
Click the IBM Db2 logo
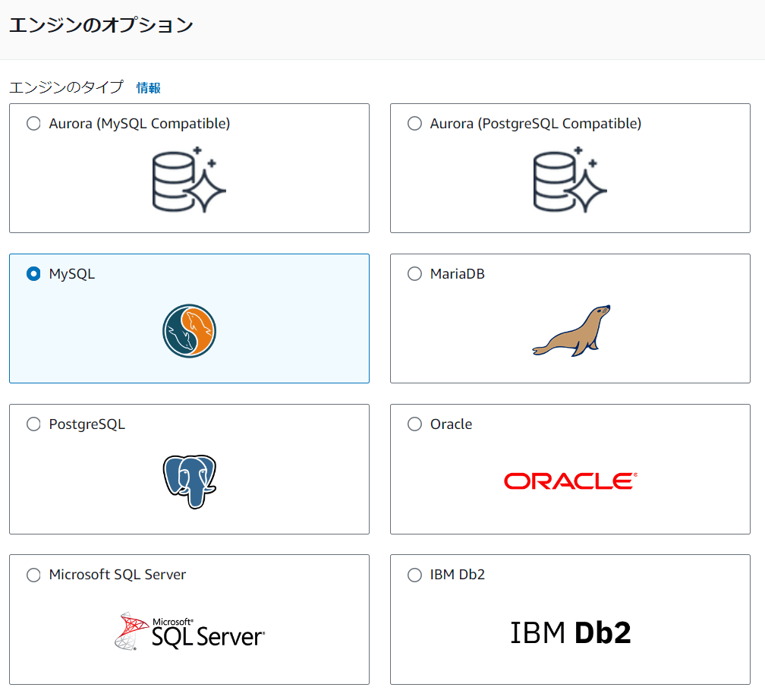point(571,632)
